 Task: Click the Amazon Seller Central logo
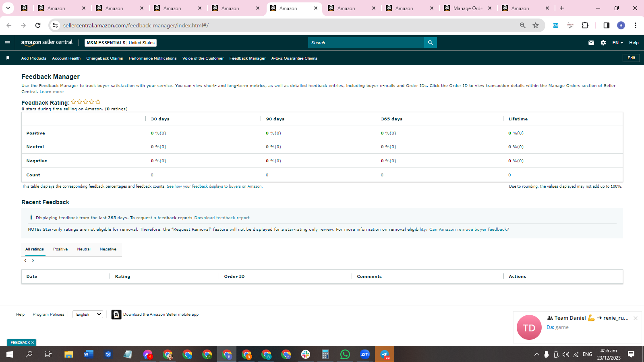(x=47, y=42)
